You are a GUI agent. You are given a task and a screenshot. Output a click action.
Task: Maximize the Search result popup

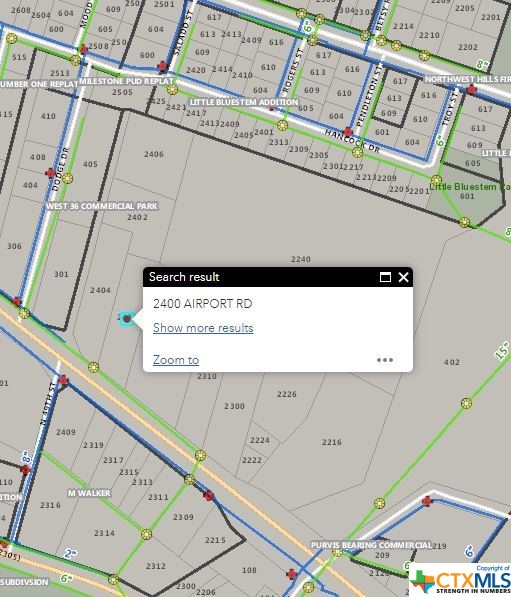385,277
